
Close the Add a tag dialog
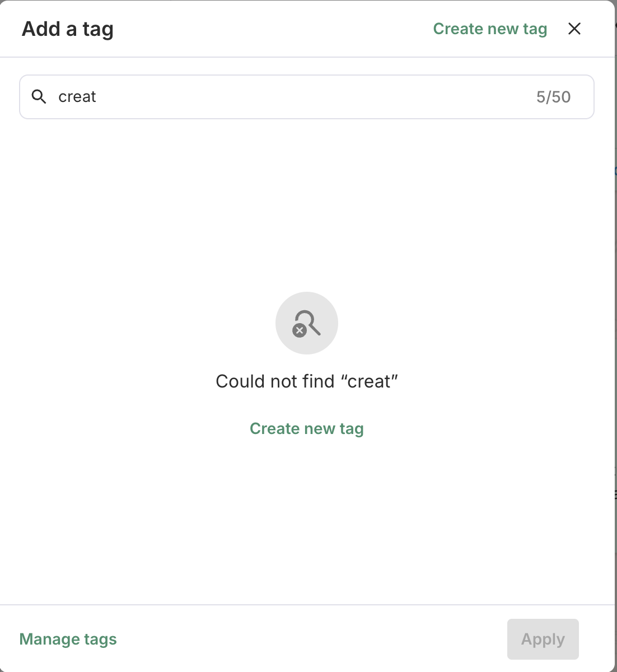(x=574, y=29)
